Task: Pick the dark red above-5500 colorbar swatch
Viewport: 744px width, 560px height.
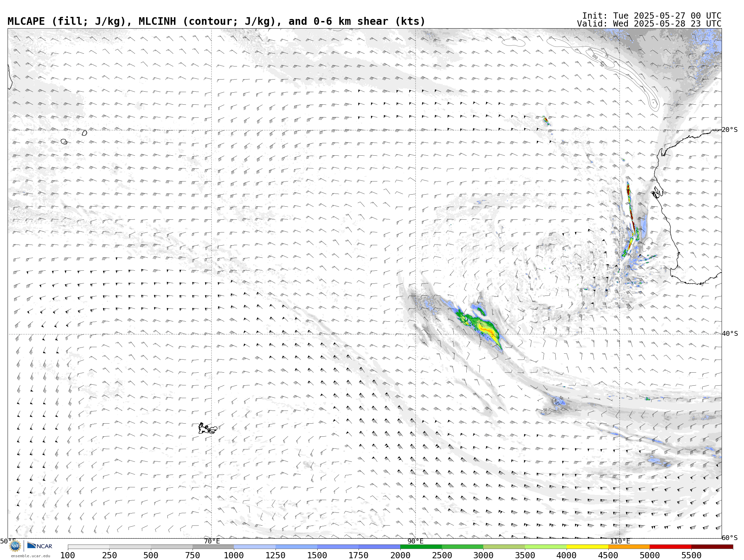Action: (712, 547)
